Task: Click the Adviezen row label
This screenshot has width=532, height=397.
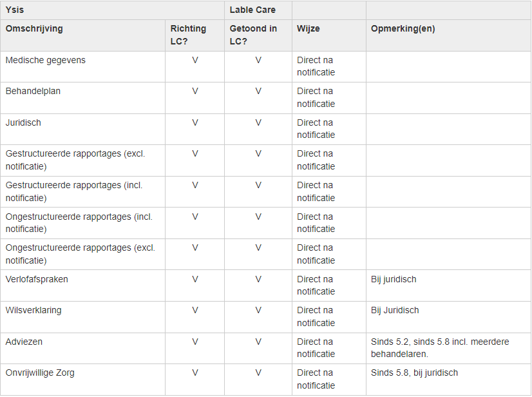Action: (x=24, y=342)
